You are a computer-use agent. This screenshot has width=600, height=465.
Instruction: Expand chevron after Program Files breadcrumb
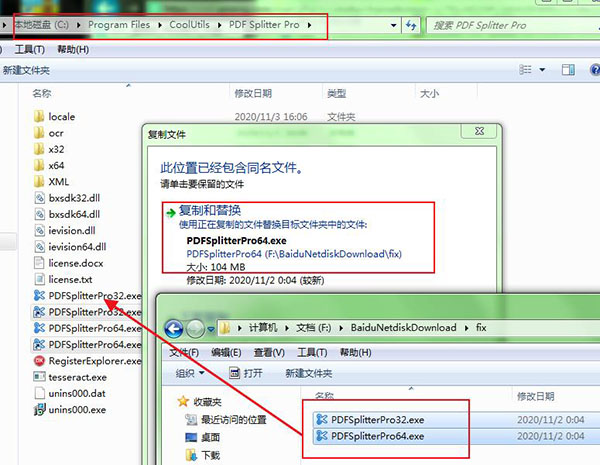click(160, 25)
